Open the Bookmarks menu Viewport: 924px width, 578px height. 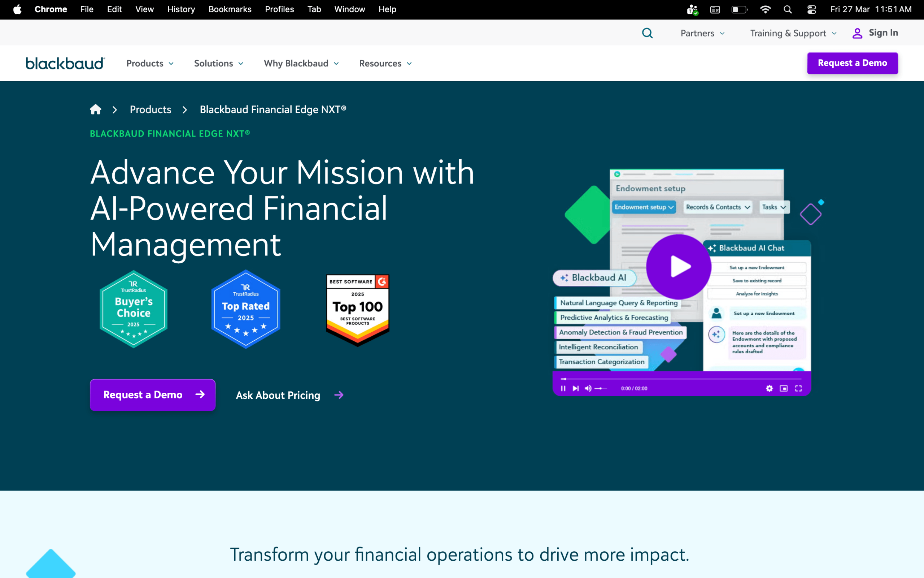[230, 9]
